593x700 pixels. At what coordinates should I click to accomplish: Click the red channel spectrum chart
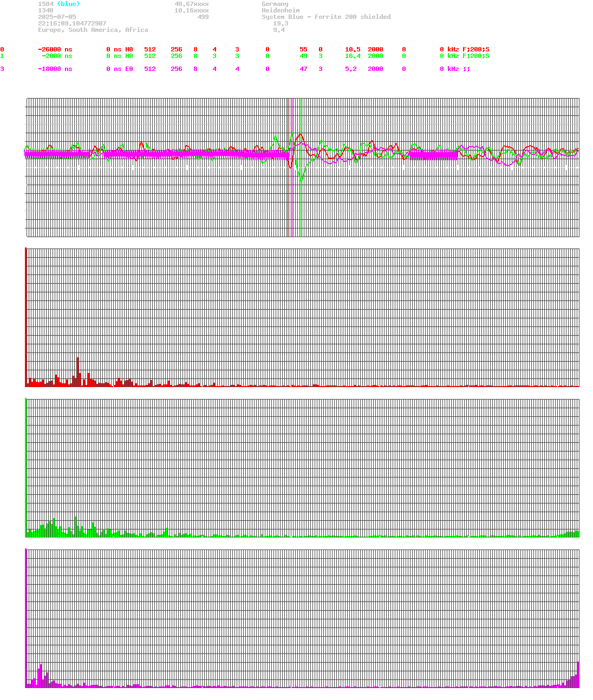(x=303, y=318)
